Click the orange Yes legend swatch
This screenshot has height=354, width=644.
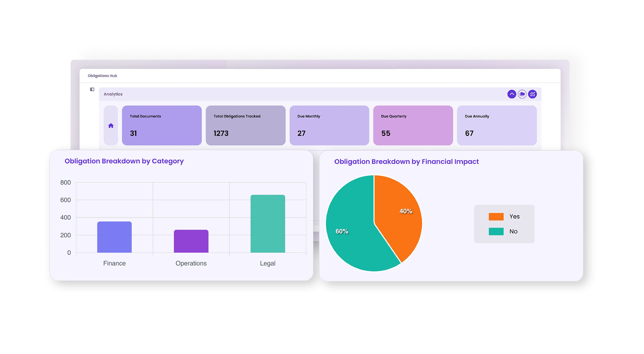(x=496, y=217)
